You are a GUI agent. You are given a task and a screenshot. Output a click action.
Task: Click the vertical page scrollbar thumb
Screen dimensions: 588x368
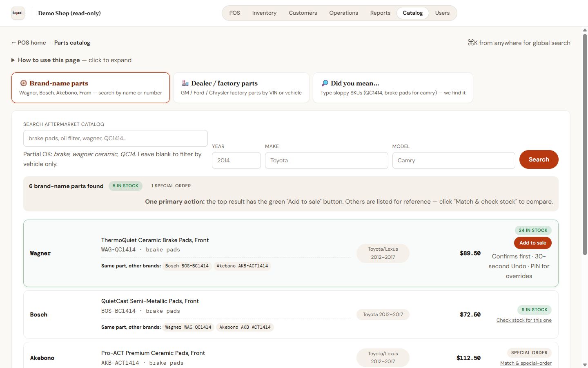(x=585, y=144)
